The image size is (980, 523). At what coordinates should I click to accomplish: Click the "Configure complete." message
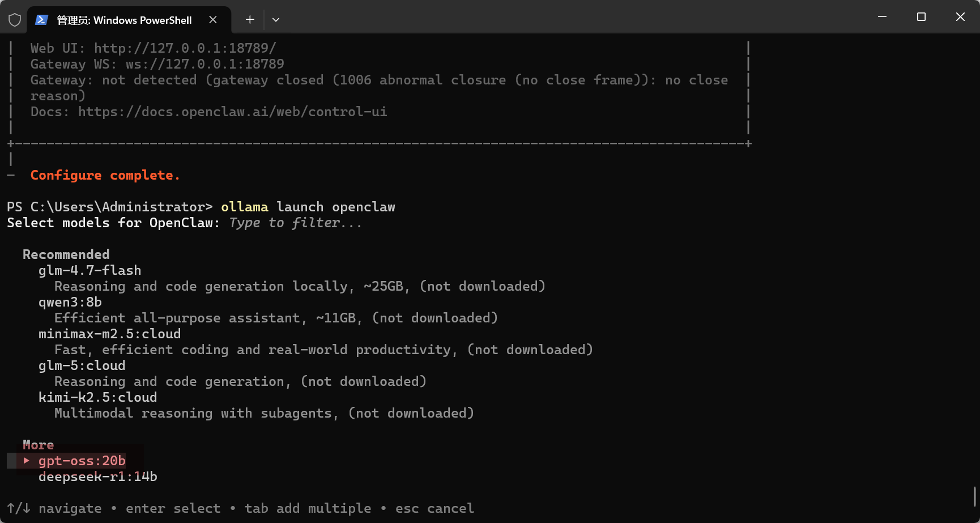(x=105, y=175)
